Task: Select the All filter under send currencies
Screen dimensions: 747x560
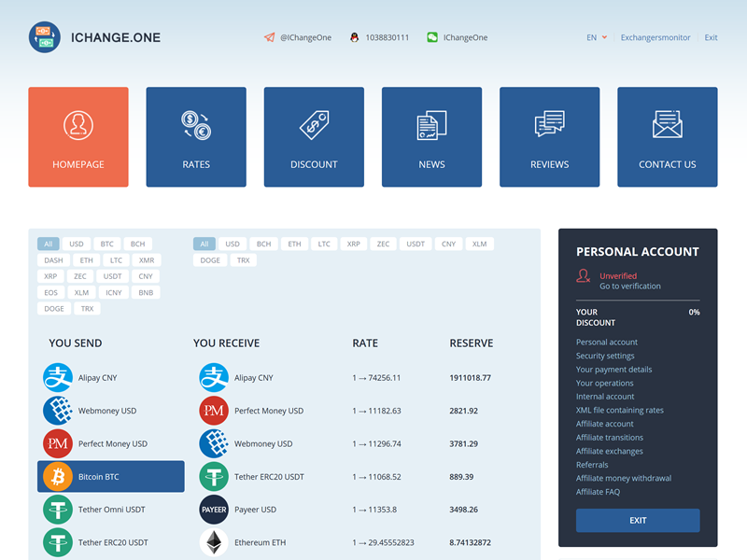Action: 49,244
